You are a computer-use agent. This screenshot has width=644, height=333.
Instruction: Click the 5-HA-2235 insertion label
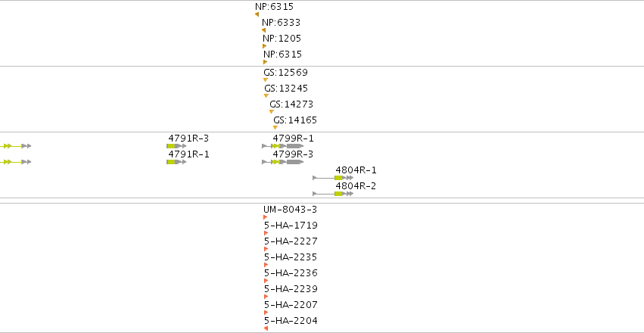point(291,257)
